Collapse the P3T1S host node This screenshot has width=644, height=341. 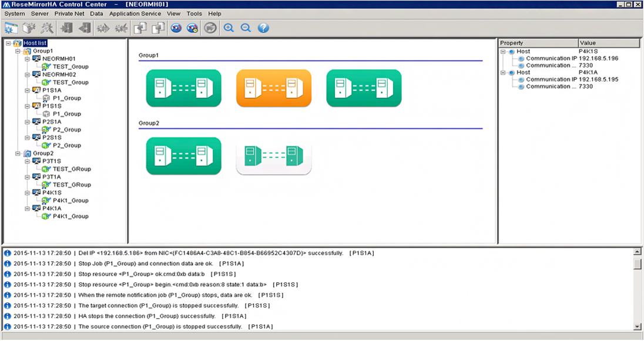click(x=27, y=161)
